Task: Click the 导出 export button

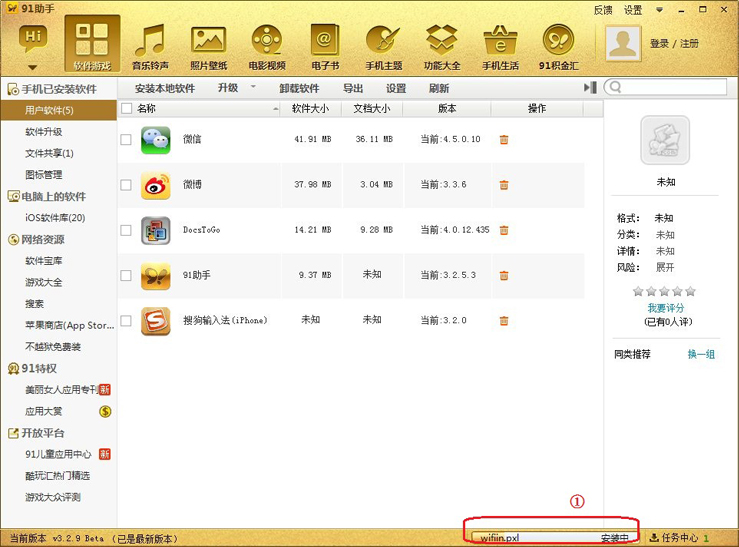Action: (x=353, y=88)
